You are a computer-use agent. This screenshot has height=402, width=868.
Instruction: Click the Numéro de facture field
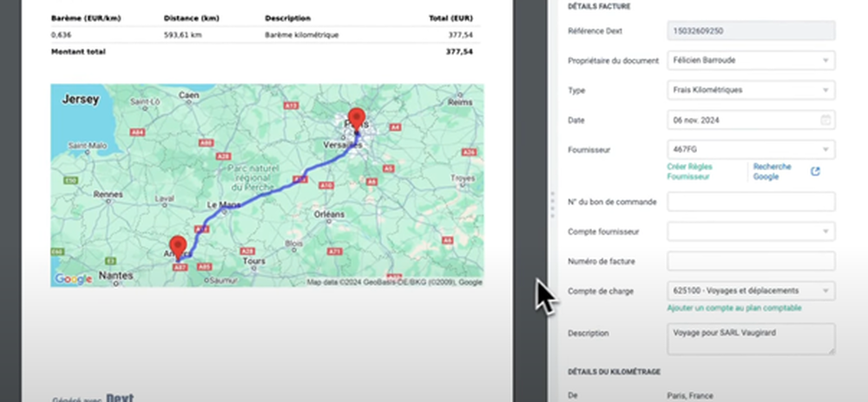point(751,260)
